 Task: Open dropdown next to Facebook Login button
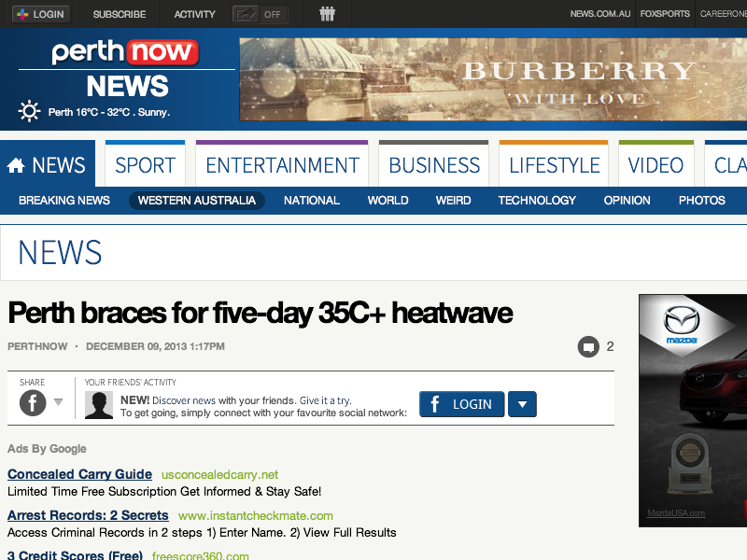[522, 404]
